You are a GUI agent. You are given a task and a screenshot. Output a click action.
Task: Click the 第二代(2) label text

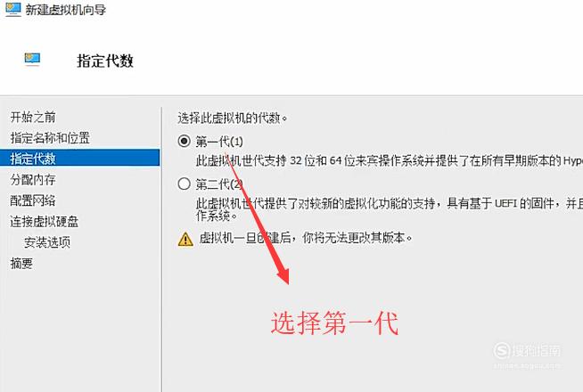pyautogui.click(x=219, y=184)
